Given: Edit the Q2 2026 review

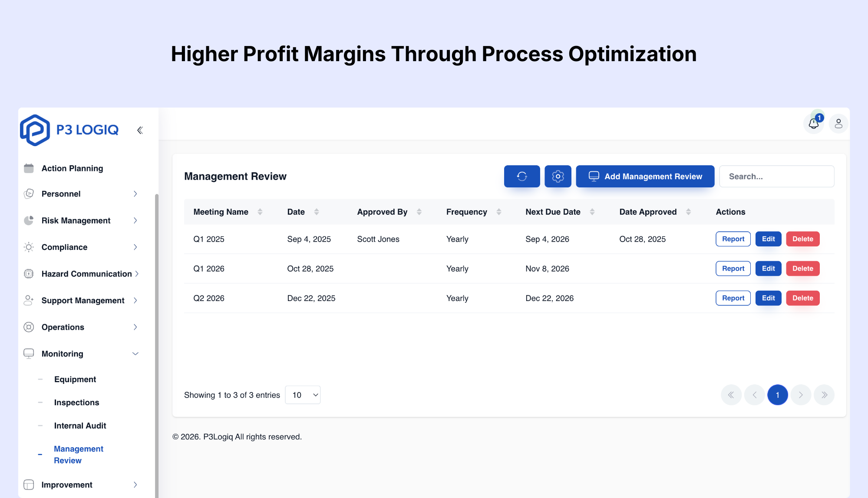Looking at the screenshot, I should (768, 298).
